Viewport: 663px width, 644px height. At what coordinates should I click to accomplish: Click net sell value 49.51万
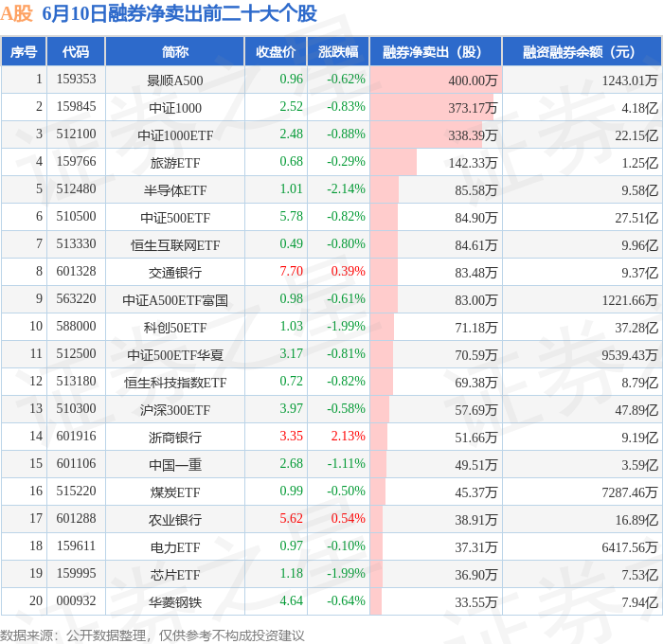476,465
